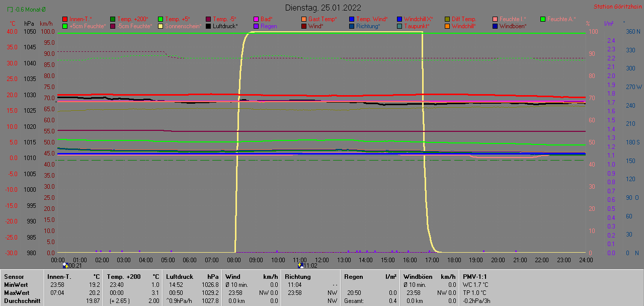This screenshot has height=306, width=644.
Task: Click the 360 N wind direction axis label
Action: tap(632, 32)
